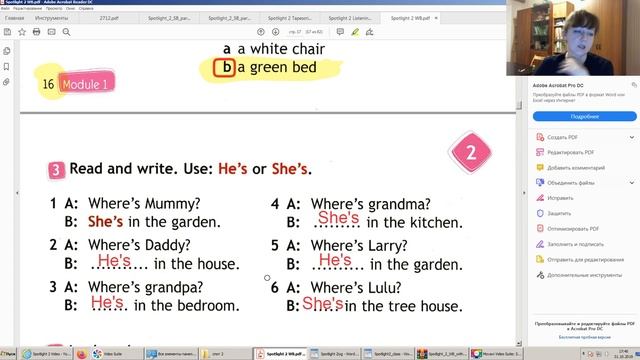Open text search with the magnifier icon

(x=67, y=32)
